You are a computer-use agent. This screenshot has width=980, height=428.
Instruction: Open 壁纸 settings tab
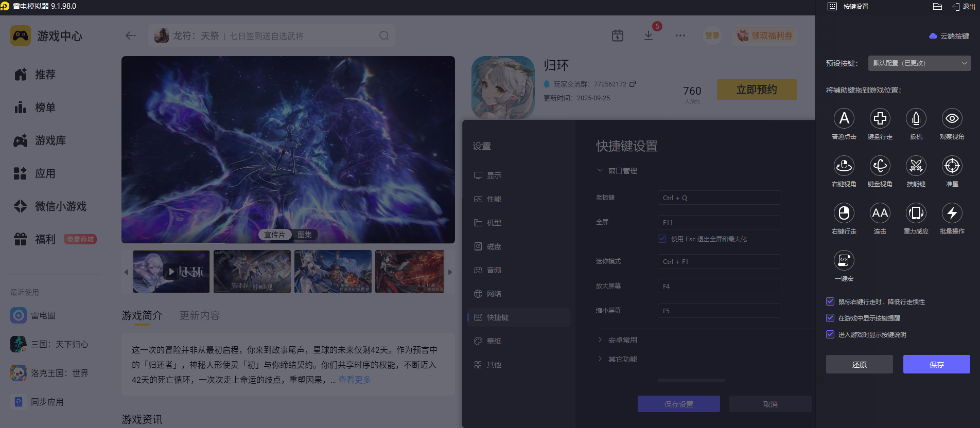(x=519, y=341)
